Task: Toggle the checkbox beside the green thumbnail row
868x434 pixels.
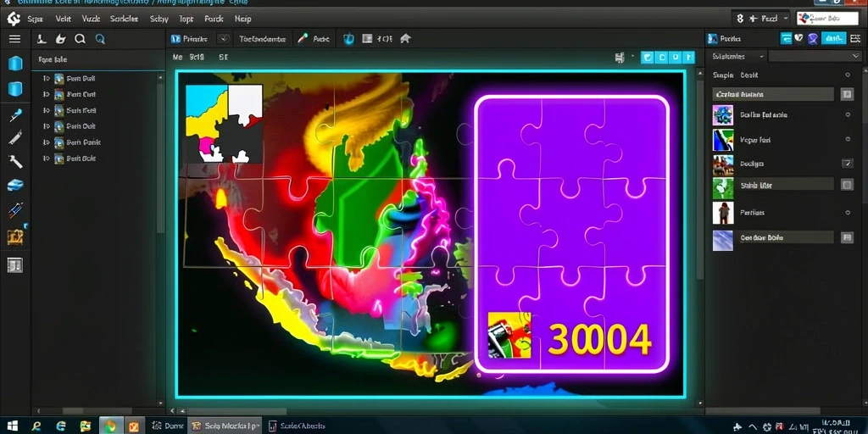Action: (x=847, y=185)
